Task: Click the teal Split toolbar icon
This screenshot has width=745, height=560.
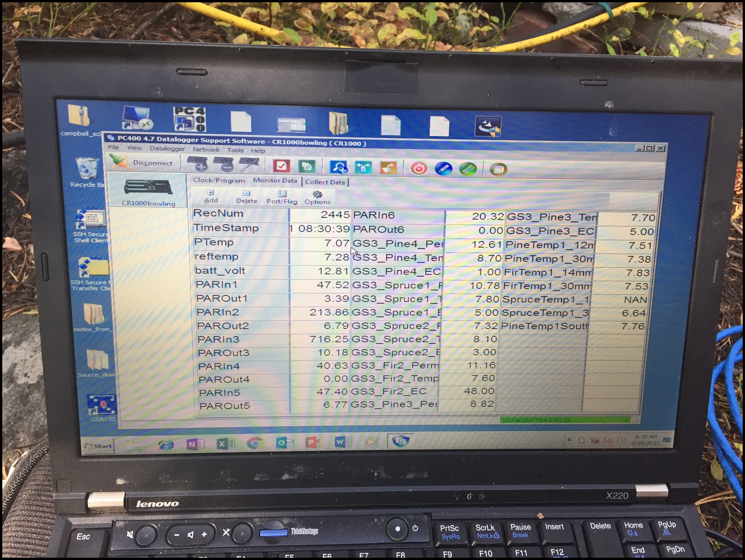Action: pyautogui.click(x=363, y=167)
